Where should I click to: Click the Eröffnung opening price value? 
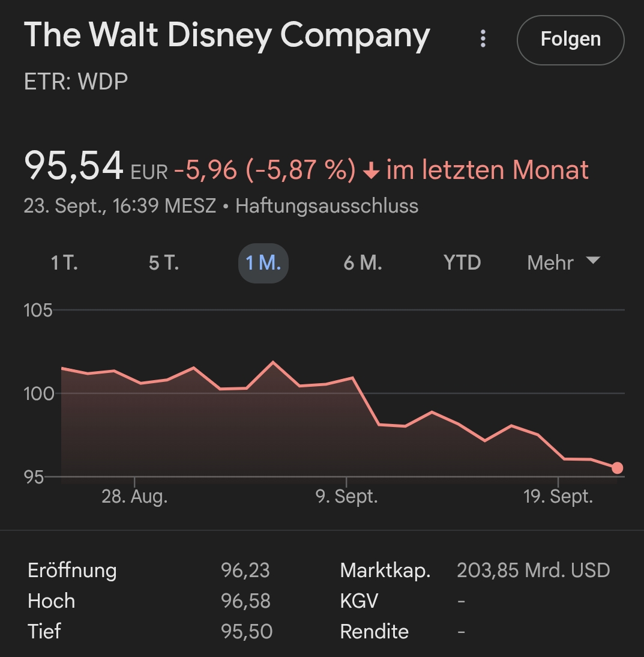[245, 570]
